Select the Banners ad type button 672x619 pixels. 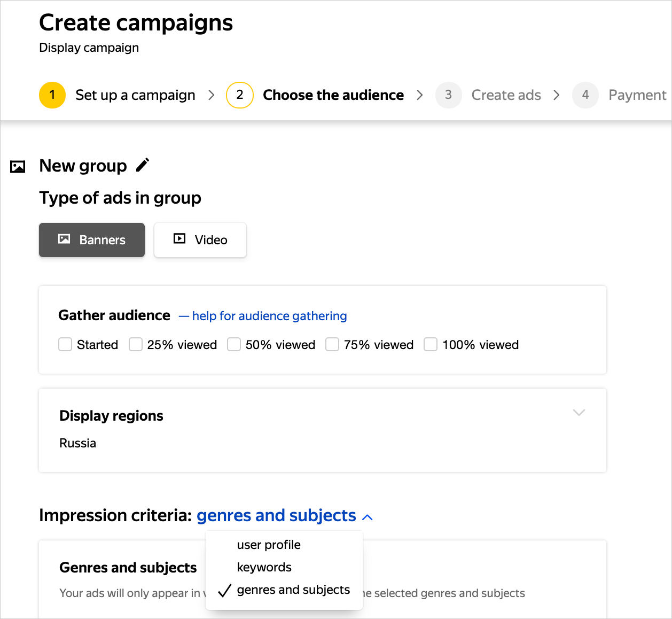click(x=92, y=240)
